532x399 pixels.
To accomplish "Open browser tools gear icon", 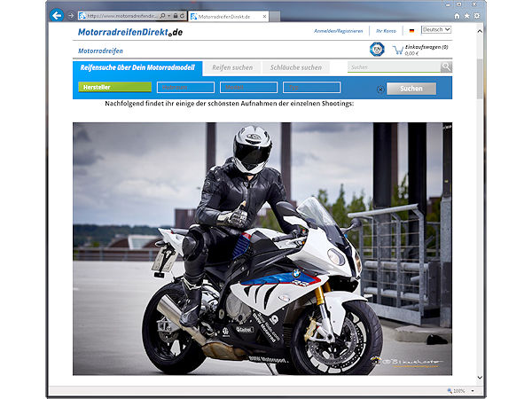I will coord(477,16).
